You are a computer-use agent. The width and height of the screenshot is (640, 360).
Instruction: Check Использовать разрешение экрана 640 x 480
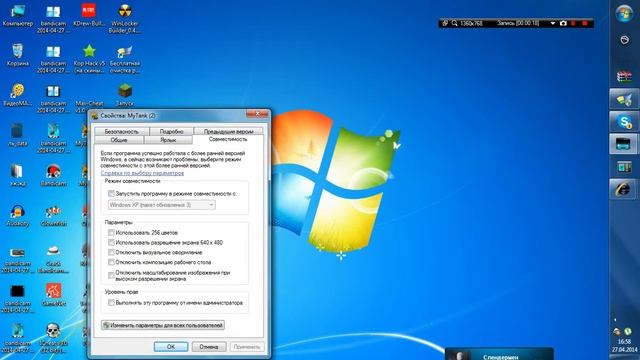[111, 242]
